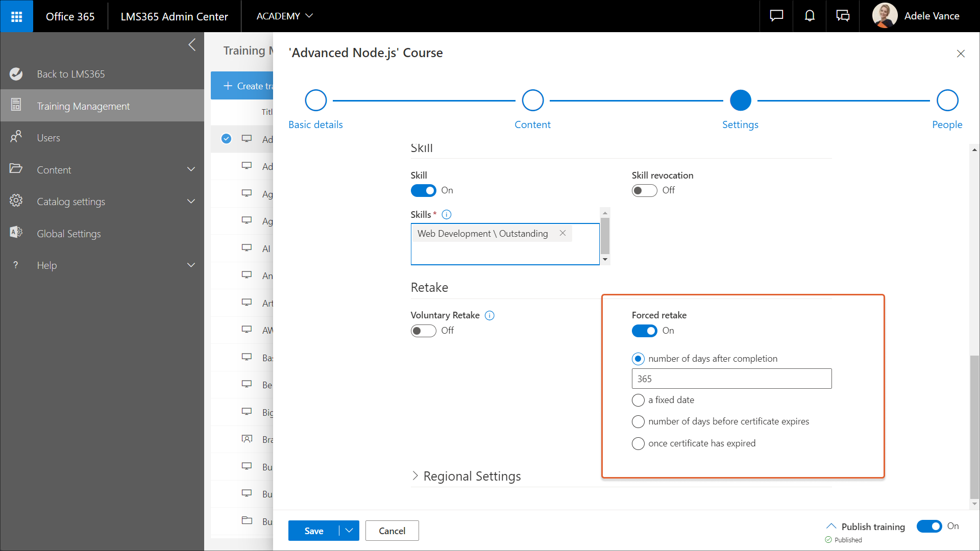The image size is (980, 551).
Task: Click the Global Settings translation icon
Action: coord(16,233)
